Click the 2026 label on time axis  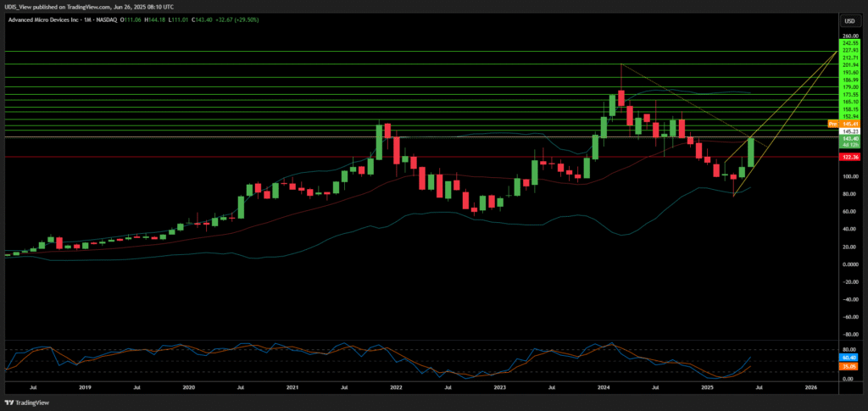point(810,386)
